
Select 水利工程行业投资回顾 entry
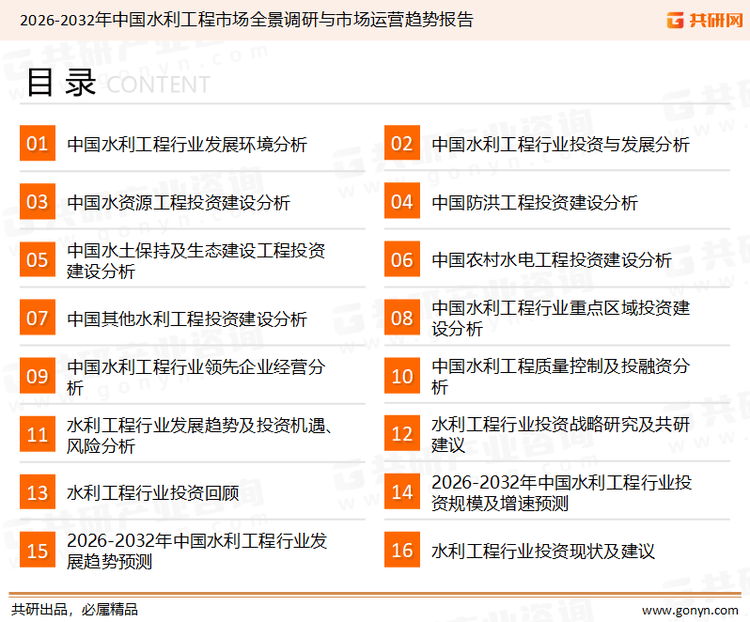(x=153, y=492)
